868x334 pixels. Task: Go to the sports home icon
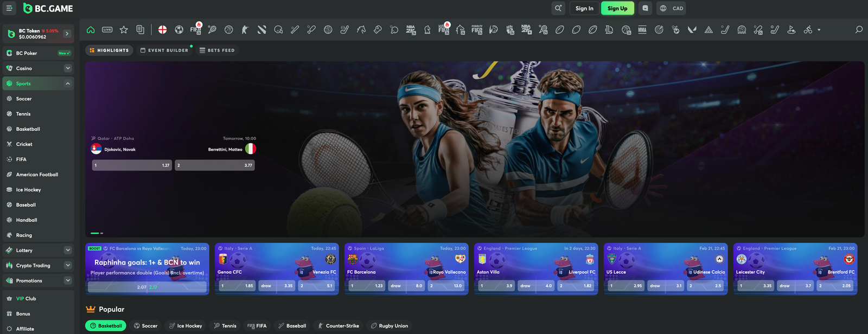click(91, 30)
